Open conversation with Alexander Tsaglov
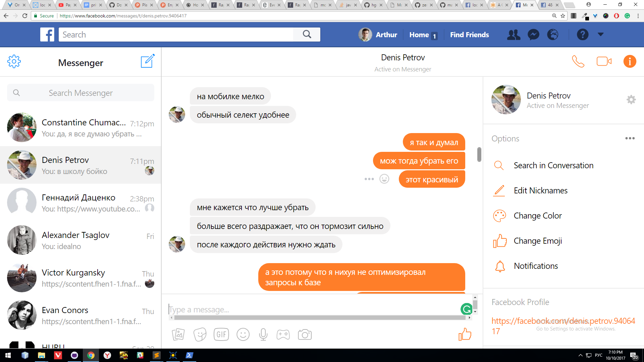This screenshot has height=362, width=644. [x=80, y=240]
